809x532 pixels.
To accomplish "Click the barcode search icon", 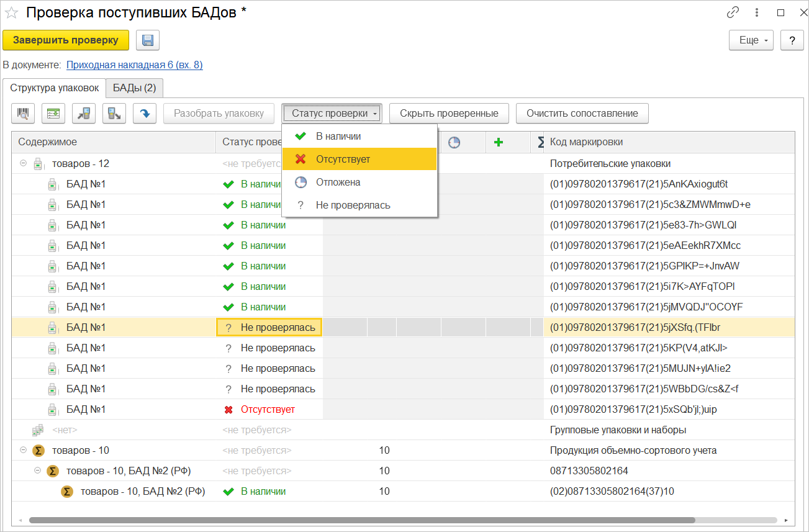I will pyautogui.click(x=24, y=114).
